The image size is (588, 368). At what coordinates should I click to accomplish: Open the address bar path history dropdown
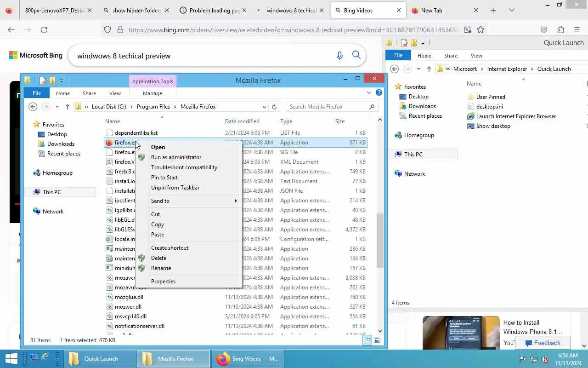(264, 107)
